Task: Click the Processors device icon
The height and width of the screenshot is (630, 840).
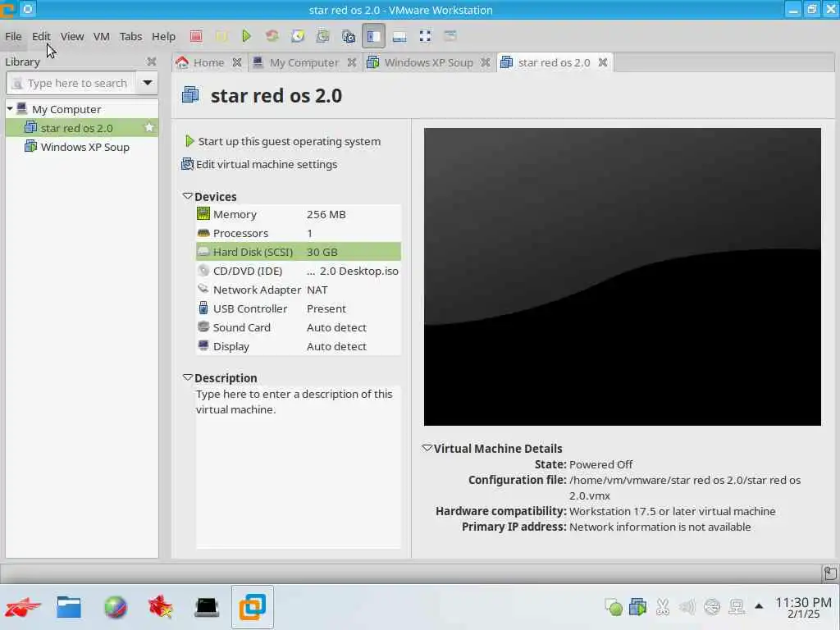Action: (x=203, y=233)
